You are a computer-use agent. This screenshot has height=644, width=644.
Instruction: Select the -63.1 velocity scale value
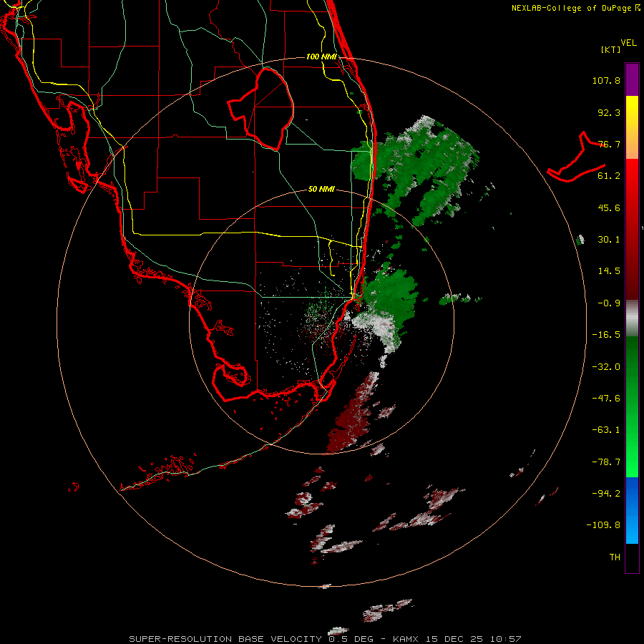click(x=606, y=430)
